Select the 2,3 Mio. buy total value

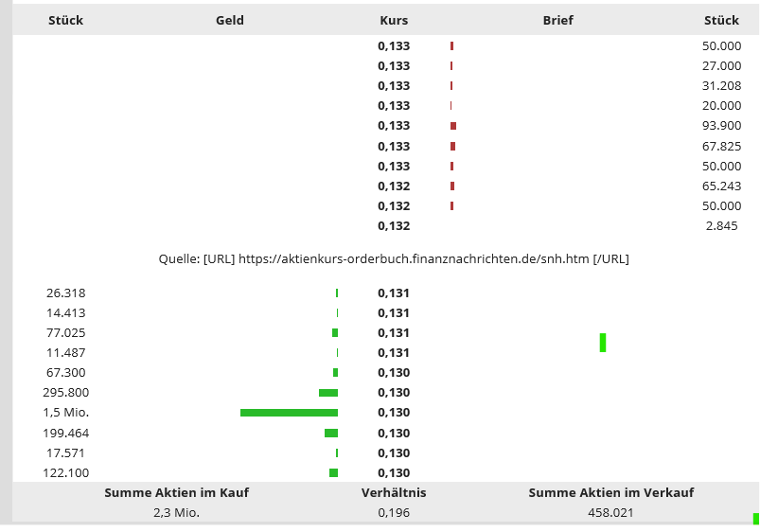tap(176, 512)
